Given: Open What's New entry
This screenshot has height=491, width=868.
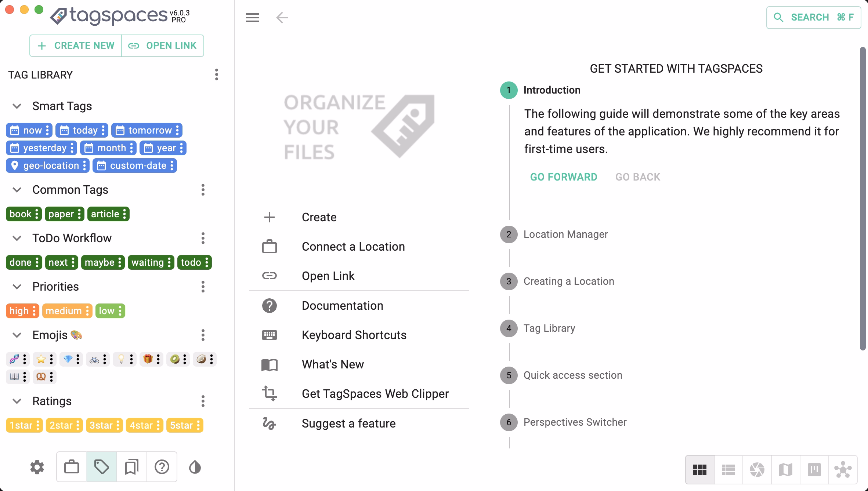Looking at the screenshot, I should 359,364.
